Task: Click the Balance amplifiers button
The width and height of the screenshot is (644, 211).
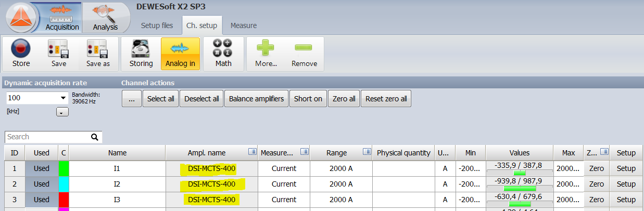Action: click(x=257, y=99)
